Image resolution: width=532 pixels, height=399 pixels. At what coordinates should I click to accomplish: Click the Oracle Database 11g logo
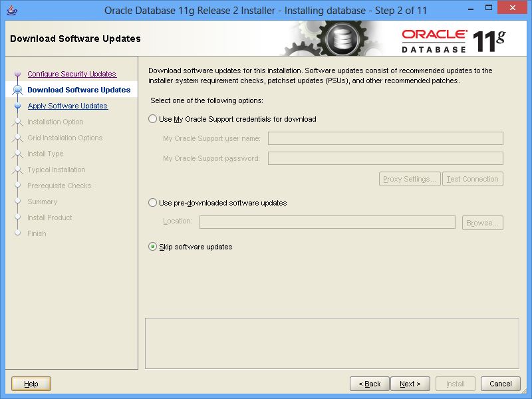coord(454,41)
